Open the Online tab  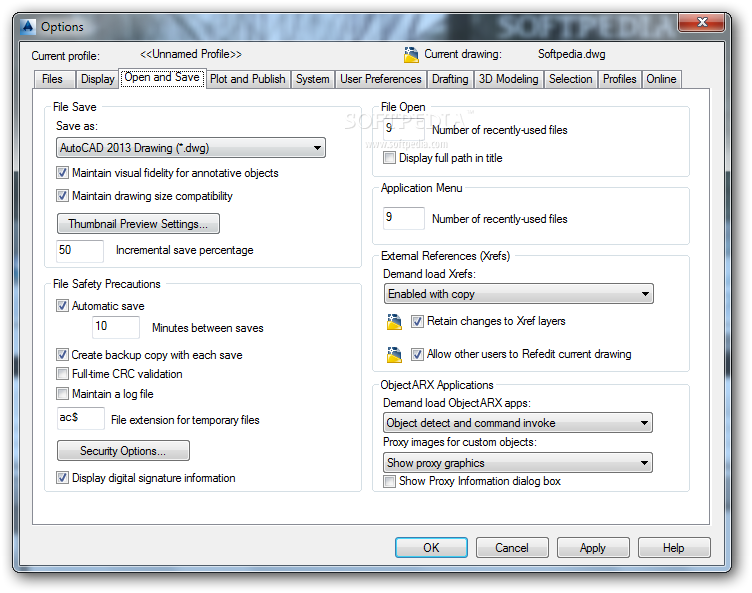click(661, 79)
